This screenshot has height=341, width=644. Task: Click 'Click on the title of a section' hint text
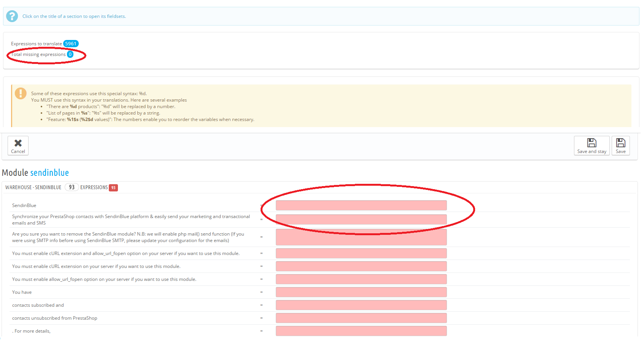click(74, 16)
